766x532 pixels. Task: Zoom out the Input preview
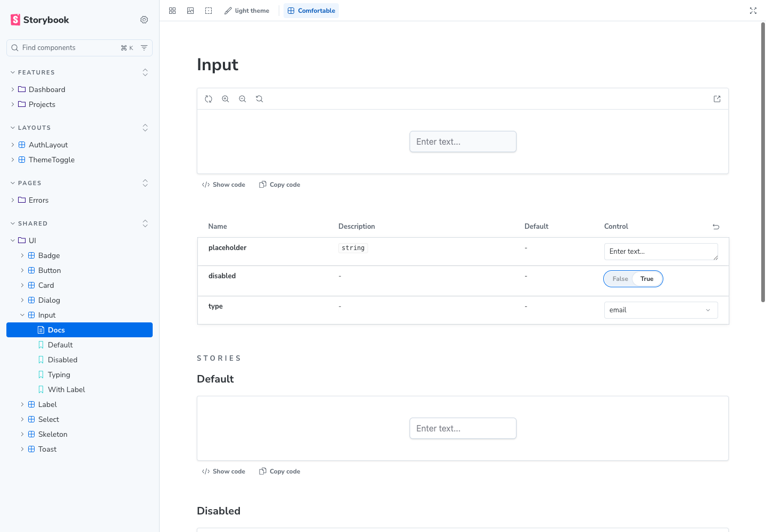243,99
